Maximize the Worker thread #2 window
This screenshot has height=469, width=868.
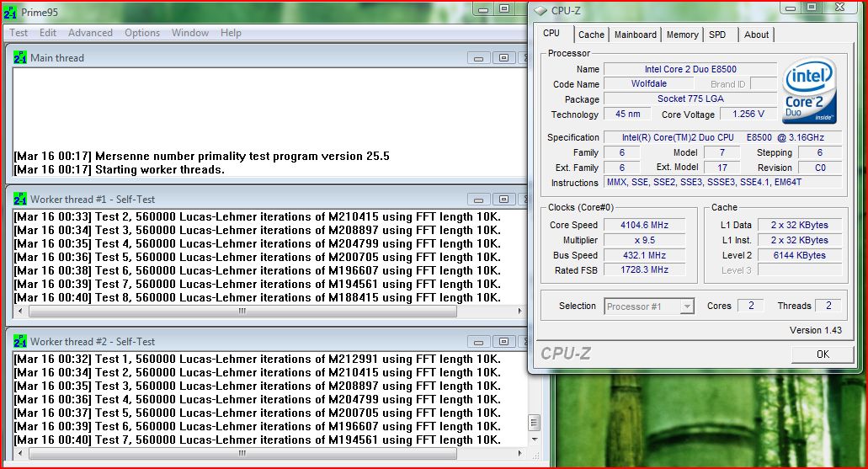[503, 342]
